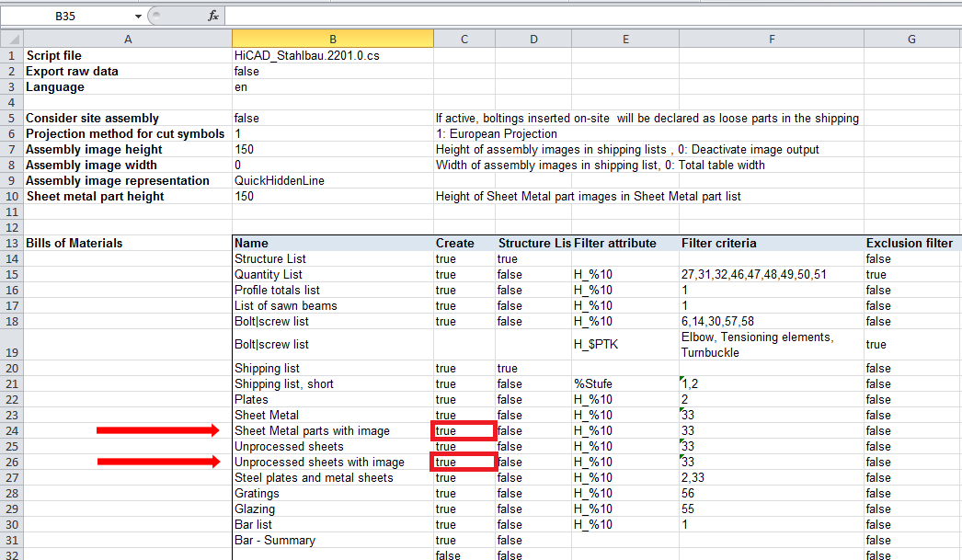
Task: Click the Elbow, Tensioning elements, Turnbuckle cell
Action: [x=771, y=345]
